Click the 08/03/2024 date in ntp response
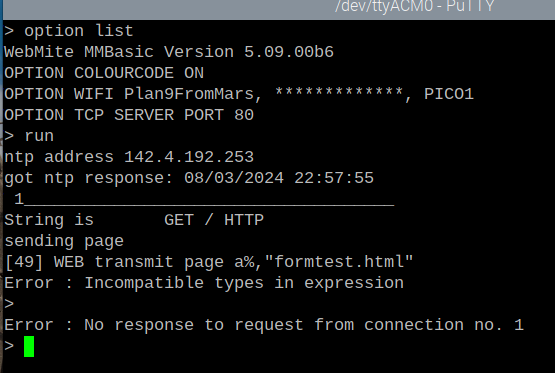This screenshot has height=373, width=555. coord(234,178)
